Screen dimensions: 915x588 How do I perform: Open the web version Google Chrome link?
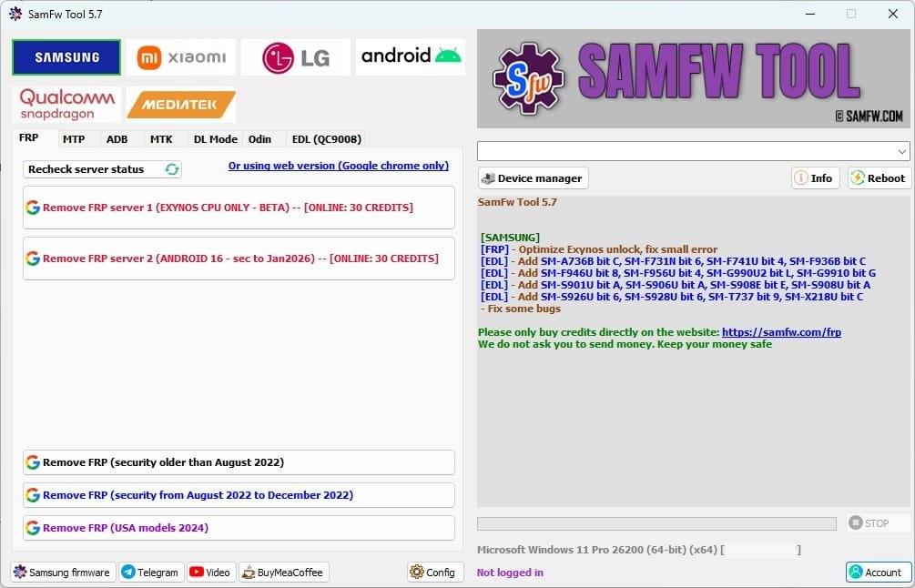point(339,166)
